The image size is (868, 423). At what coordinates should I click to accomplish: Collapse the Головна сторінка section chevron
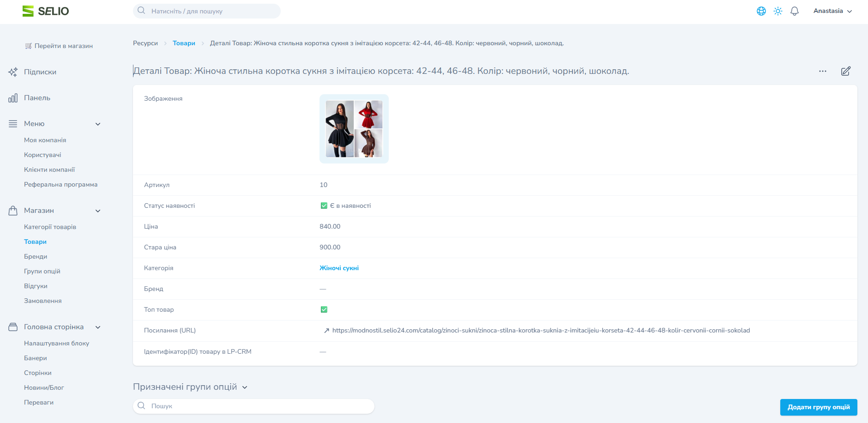coord(98,327)
